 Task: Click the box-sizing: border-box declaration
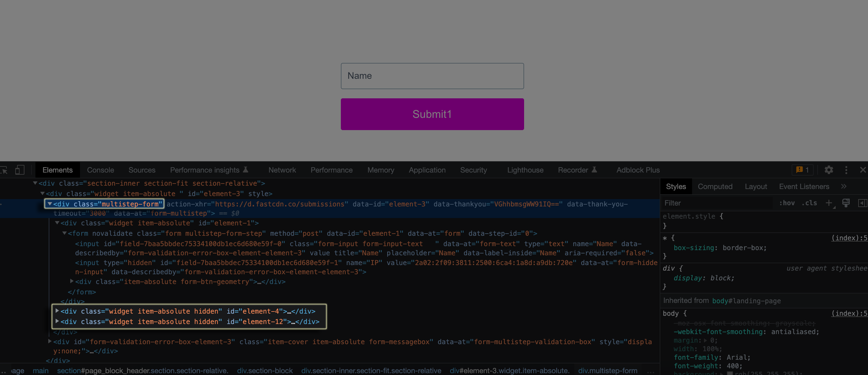[x=720, y=248]
